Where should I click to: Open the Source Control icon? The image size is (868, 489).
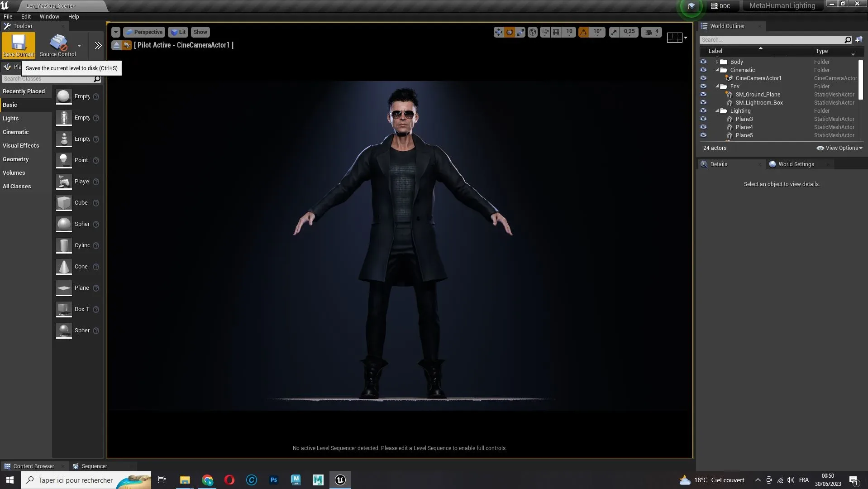point(57,43)
